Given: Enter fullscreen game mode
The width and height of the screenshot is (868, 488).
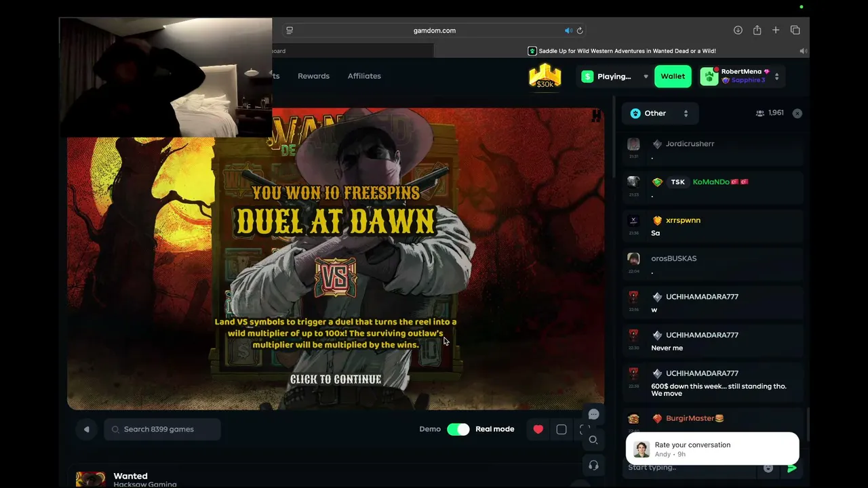Looking at the screenshot, I should click(x=584, y=429).
